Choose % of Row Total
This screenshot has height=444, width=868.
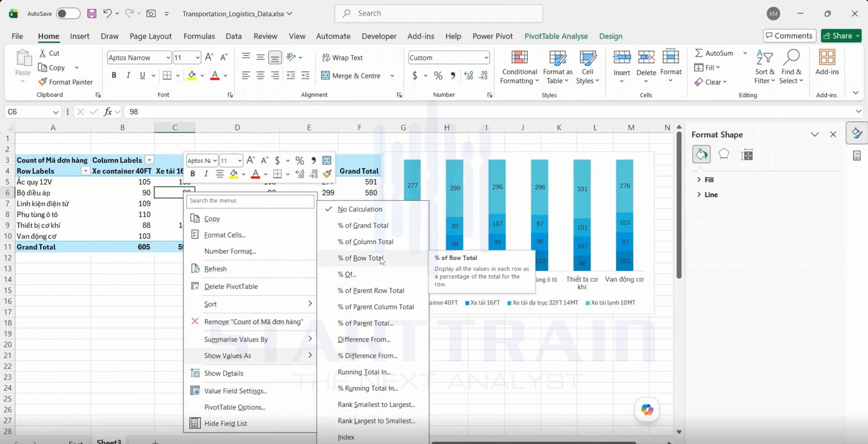pyautogui.click(x=360, y=258)
